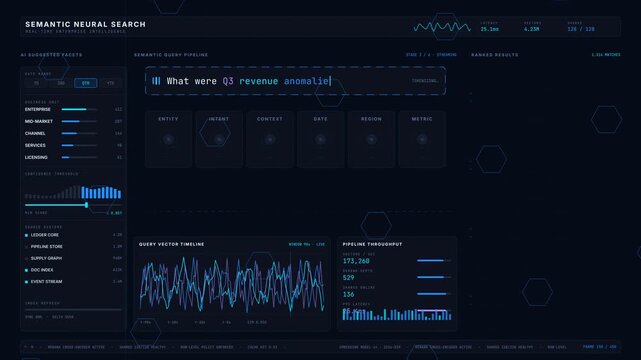This screenshot has width=641, height=360.
Task: Open the REGION pipeline stage card
Action: (371, 139)
